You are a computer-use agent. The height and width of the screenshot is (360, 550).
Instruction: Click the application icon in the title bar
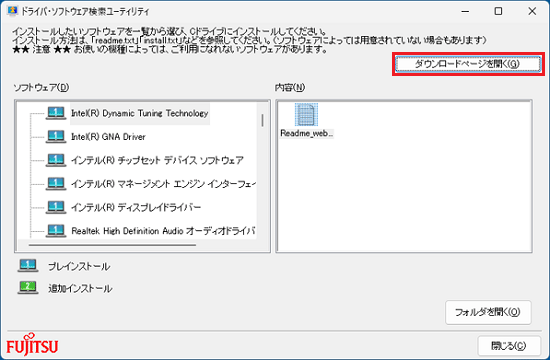point(12,11)
